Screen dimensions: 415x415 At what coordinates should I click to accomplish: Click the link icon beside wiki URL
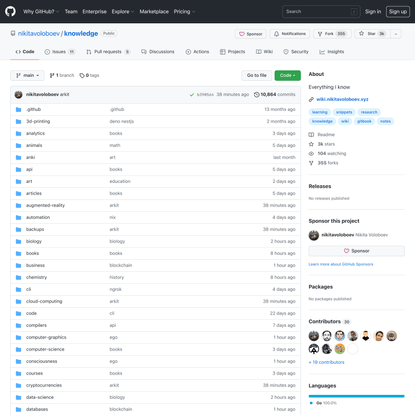tap(311, 99)
